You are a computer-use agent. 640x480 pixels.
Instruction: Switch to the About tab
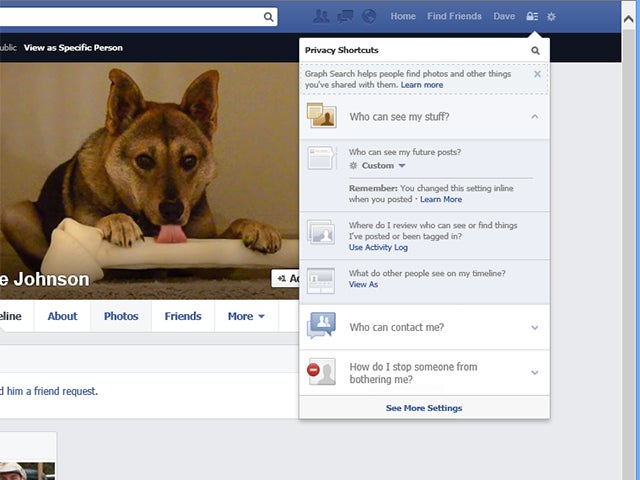62,316
